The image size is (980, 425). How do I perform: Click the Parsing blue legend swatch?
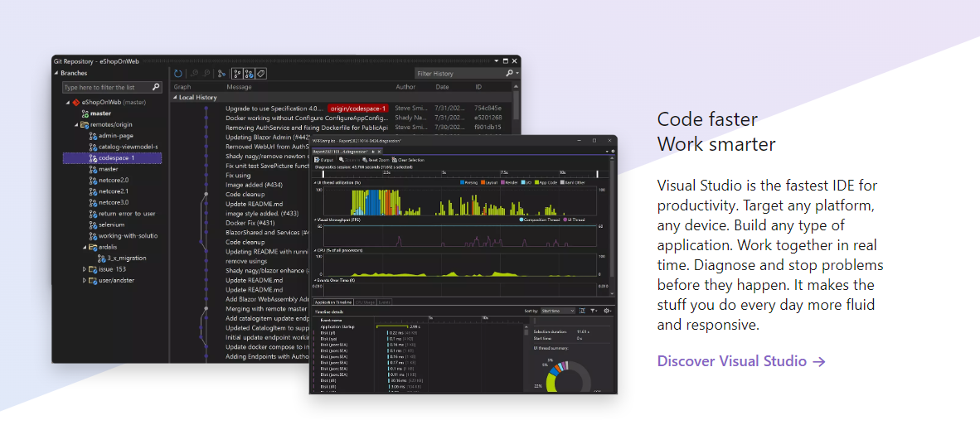(x=463, y=182)
